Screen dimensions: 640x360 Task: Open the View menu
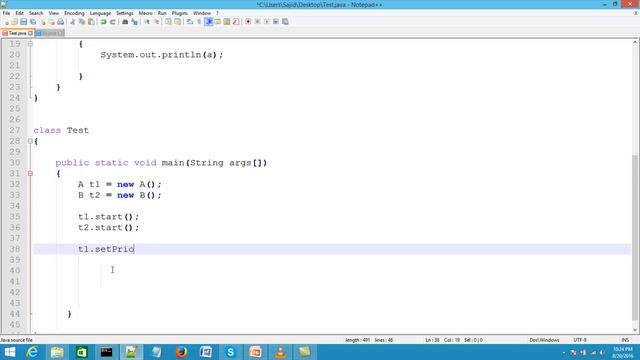(54, 13)
